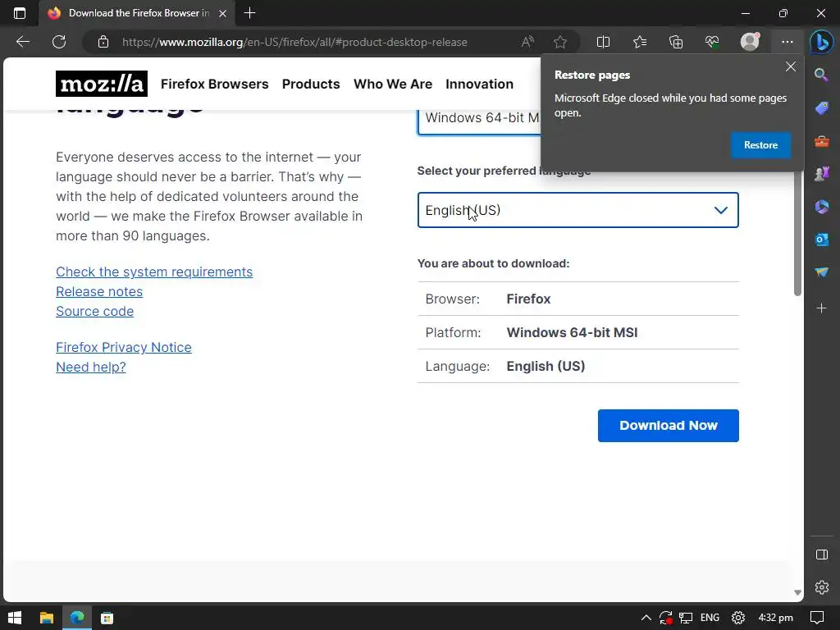Click the Edge taskbar icon
Screen dimensions: 840x630
click(x=77, y=618)
